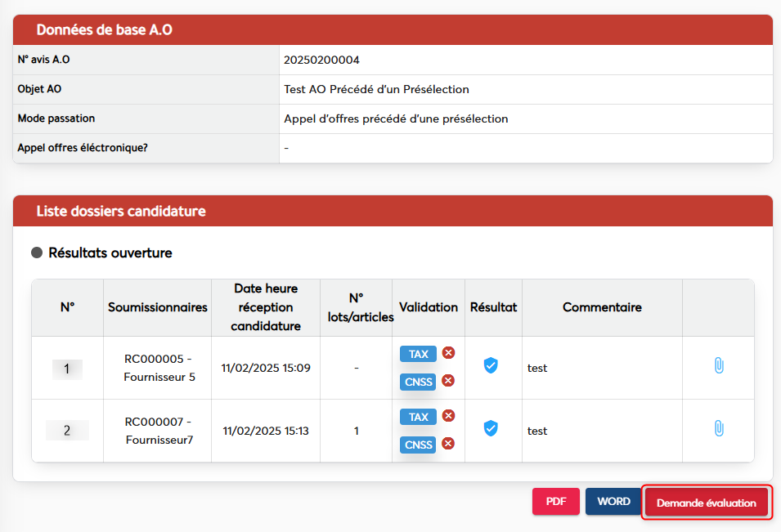Click the shield result icon in row 2
781x532 pixels.
coord(491,428)
